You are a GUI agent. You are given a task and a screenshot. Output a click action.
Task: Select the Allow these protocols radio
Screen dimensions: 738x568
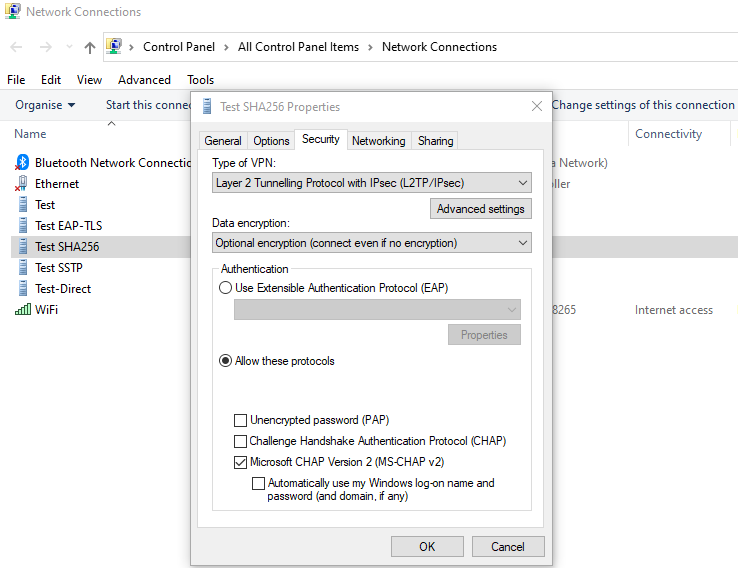click(x=225, y=361)
